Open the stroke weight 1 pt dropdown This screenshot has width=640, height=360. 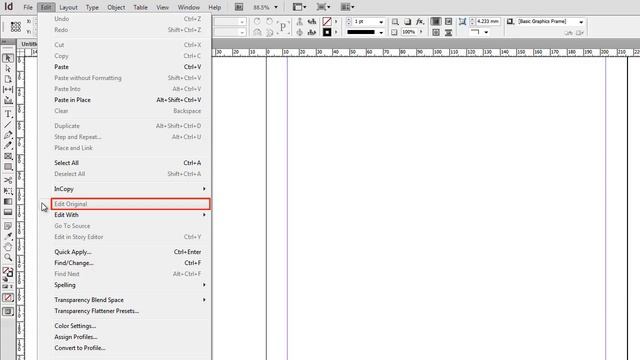[x=381, y=22]
